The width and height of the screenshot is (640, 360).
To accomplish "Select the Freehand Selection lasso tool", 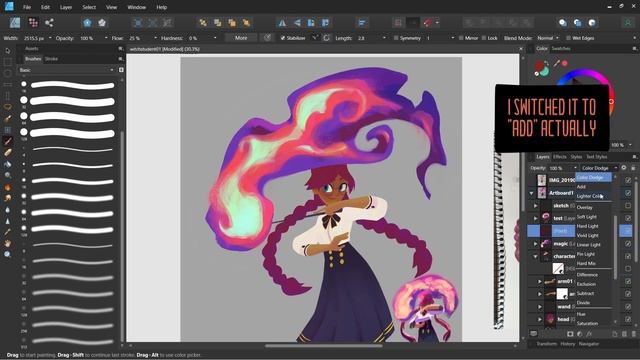I will click(8, 107).
